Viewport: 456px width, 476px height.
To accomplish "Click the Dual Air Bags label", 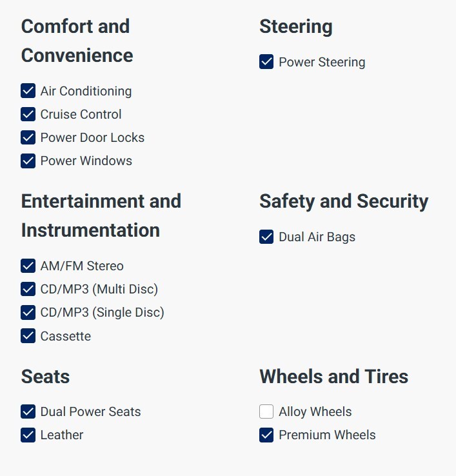I will coord(317,237).
